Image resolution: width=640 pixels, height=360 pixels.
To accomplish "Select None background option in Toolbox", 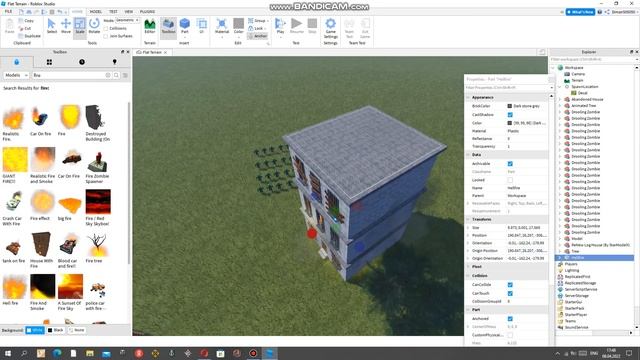I will click(77, 330).
